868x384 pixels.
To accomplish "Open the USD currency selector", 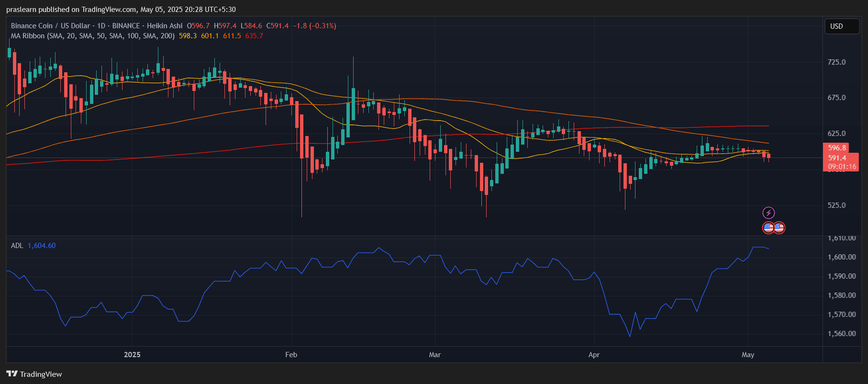I will (841, 26).
